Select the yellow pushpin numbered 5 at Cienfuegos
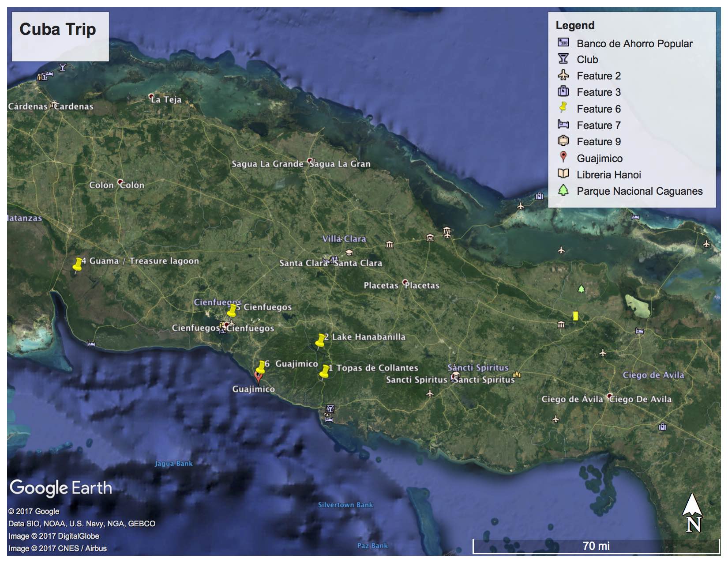This screenshot has height=563, width=728. tap(232, 310)
